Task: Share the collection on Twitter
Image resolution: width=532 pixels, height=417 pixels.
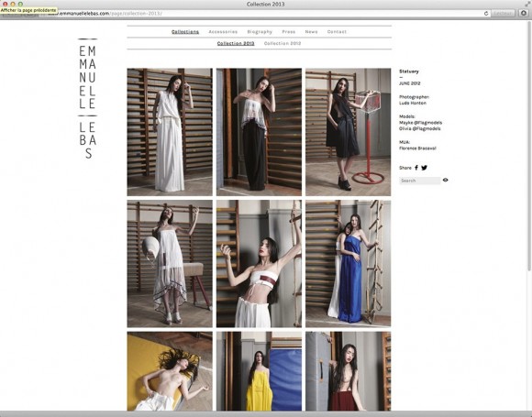Action: pyautogui.click(x=424, y=168)
